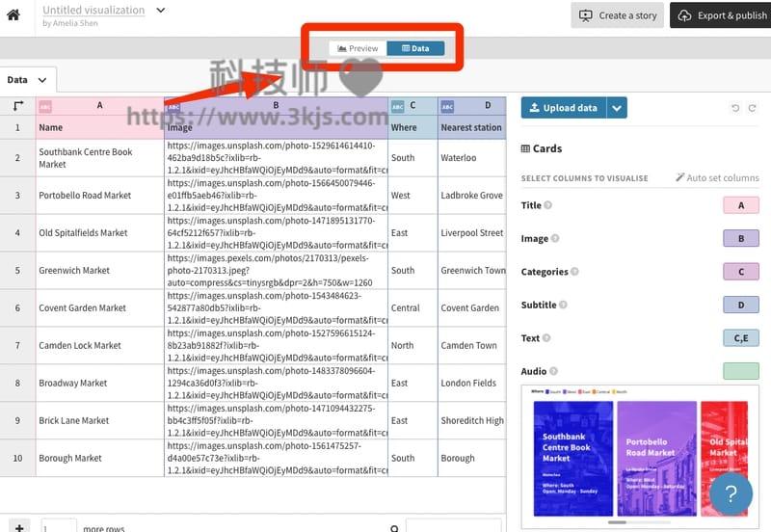
Task: Open help info icon next to Categories
Action: (574, 272)
